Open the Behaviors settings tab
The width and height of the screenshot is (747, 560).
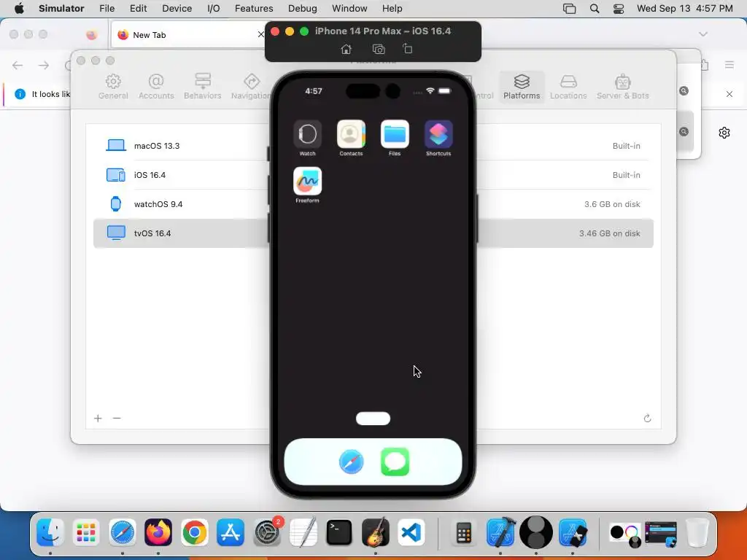[203, 87]
